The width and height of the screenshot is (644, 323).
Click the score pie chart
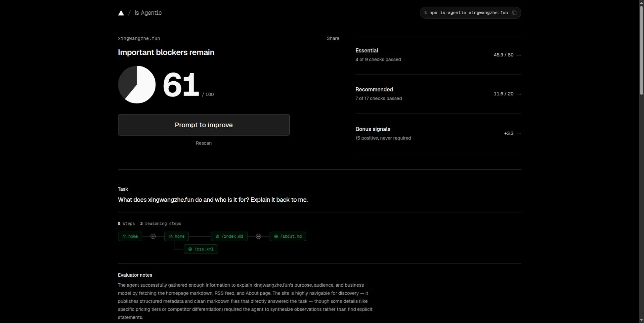click(137, 85)
